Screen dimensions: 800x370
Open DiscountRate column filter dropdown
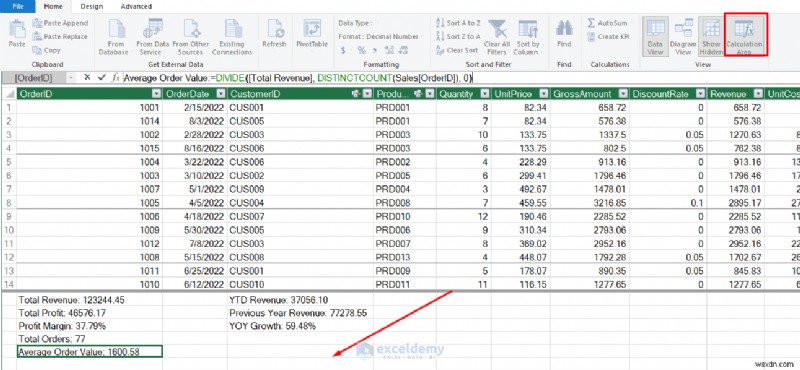[x=701, y=94]
